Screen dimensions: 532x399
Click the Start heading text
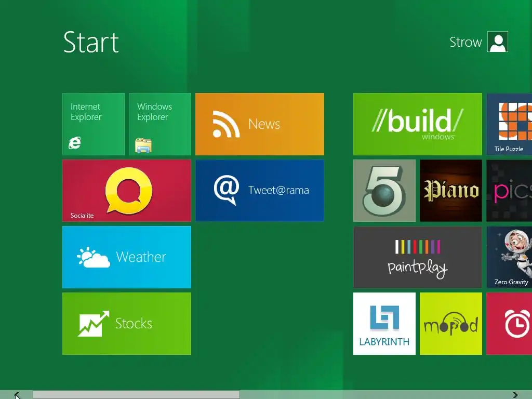click(91, 43)
